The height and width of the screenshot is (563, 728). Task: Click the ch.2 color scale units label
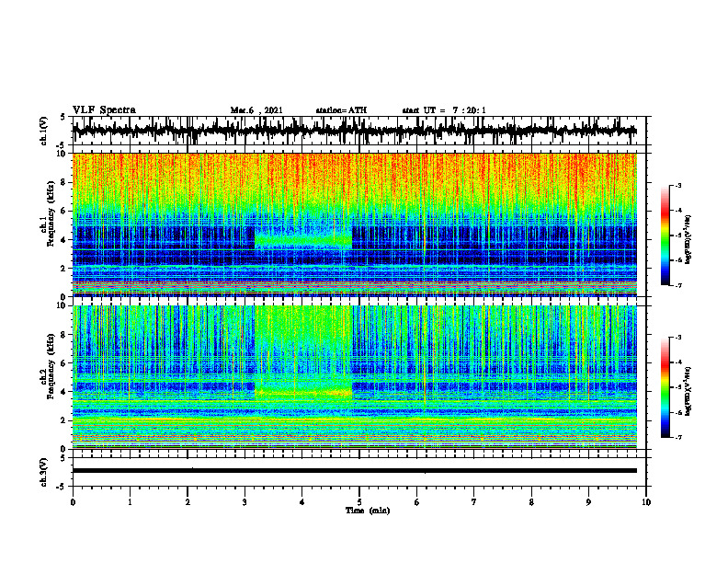688,391
